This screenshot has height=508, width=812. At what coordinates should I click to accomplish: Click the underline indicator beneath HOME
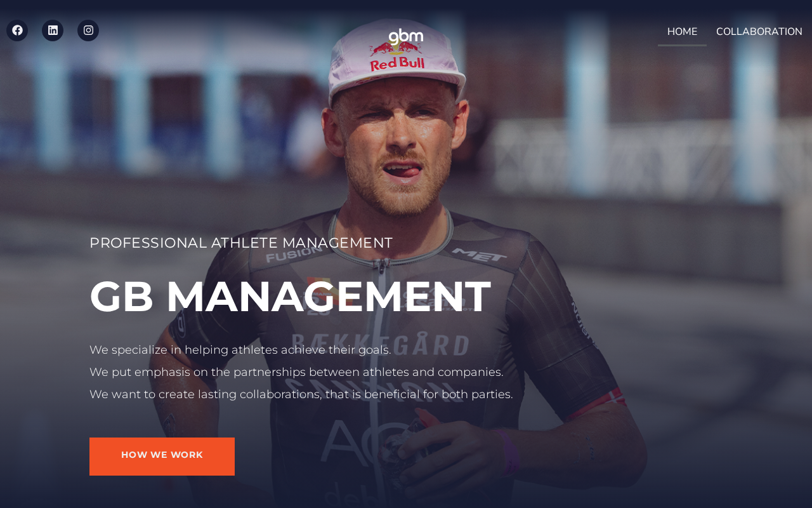pyautogui.click(x=682, y=45)
